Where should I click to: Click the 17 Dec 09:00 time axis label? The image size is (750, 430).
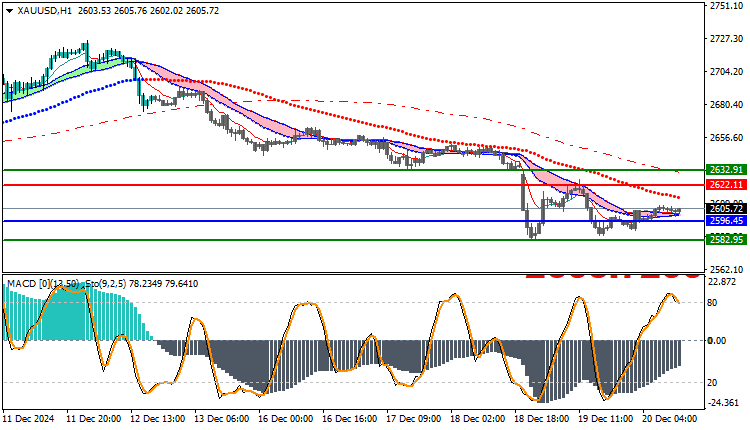414,419
